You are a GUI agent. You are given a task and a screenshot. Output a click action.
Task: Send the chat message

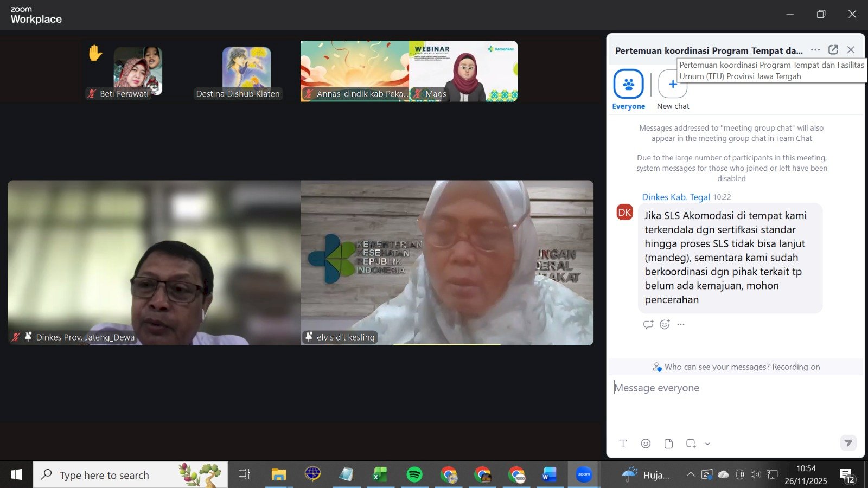[x=848, y=443]
